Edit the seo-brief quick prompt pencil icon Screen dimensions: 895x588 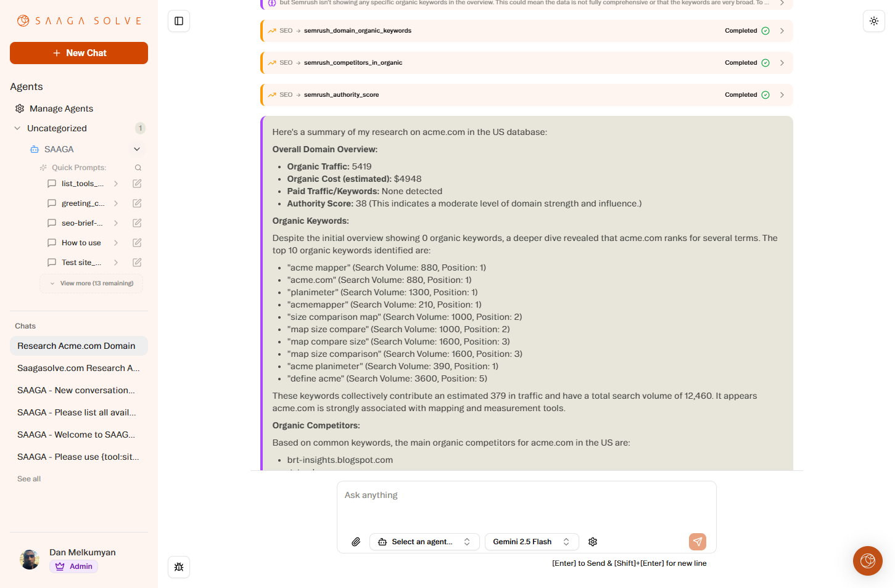[x=136, y=223]
